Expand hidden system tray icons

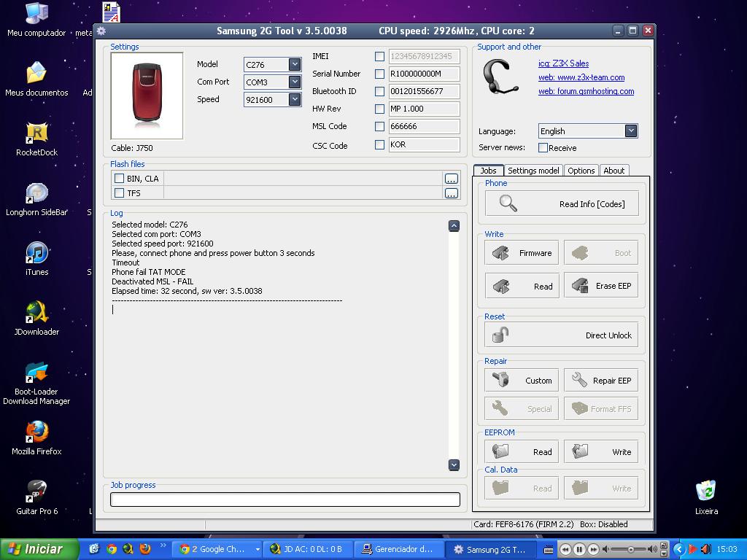[679, 549]
